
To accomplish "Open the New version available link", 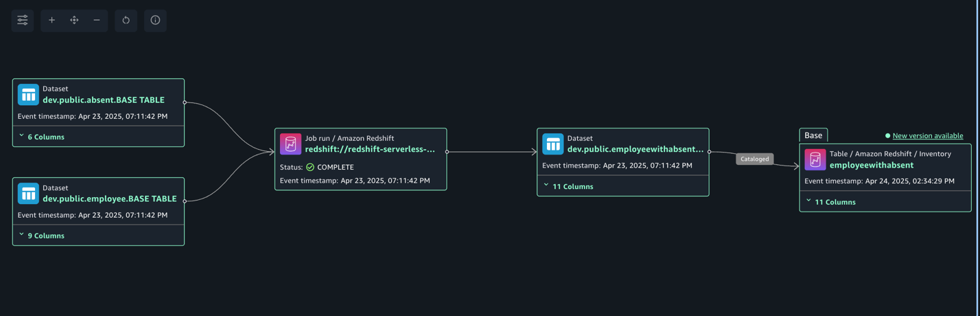I will point(927,136).
